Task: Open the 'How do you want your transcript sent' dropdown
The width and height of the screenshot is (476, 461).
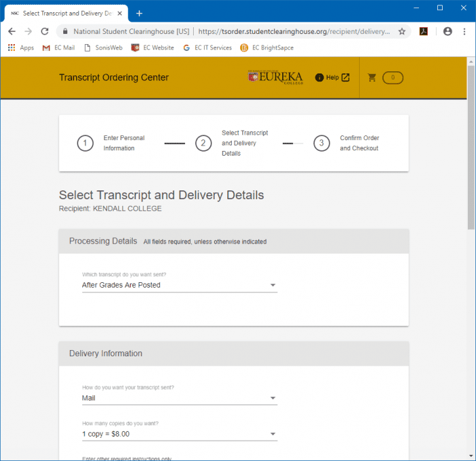Action: click(180, 398)
